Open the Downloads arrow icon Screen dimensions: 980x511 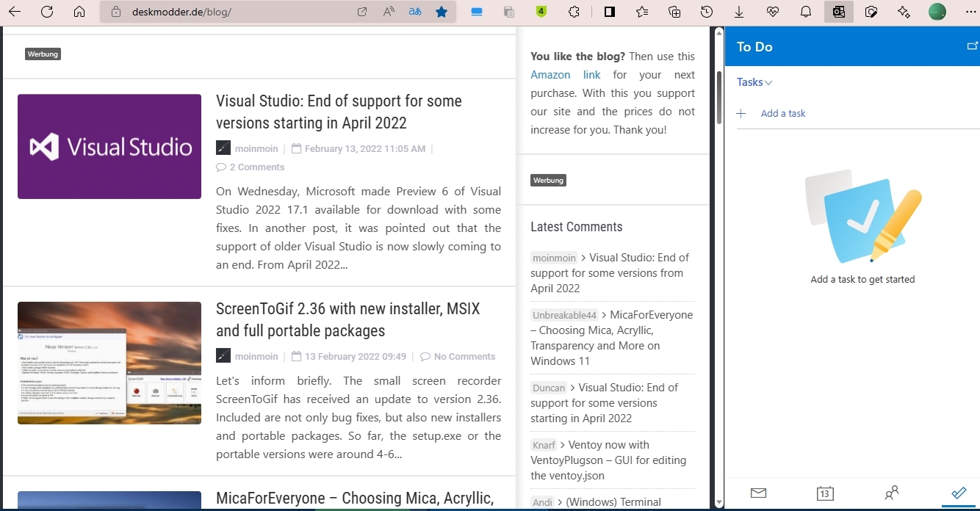click(x=739, y=12)
